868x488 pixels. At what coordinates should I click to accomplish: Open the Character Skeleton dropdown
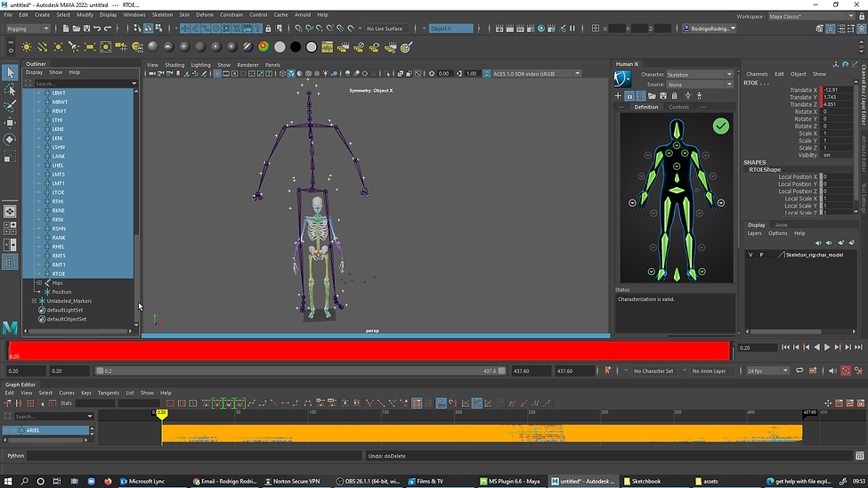pyautogui.click(x=699, y=74)
